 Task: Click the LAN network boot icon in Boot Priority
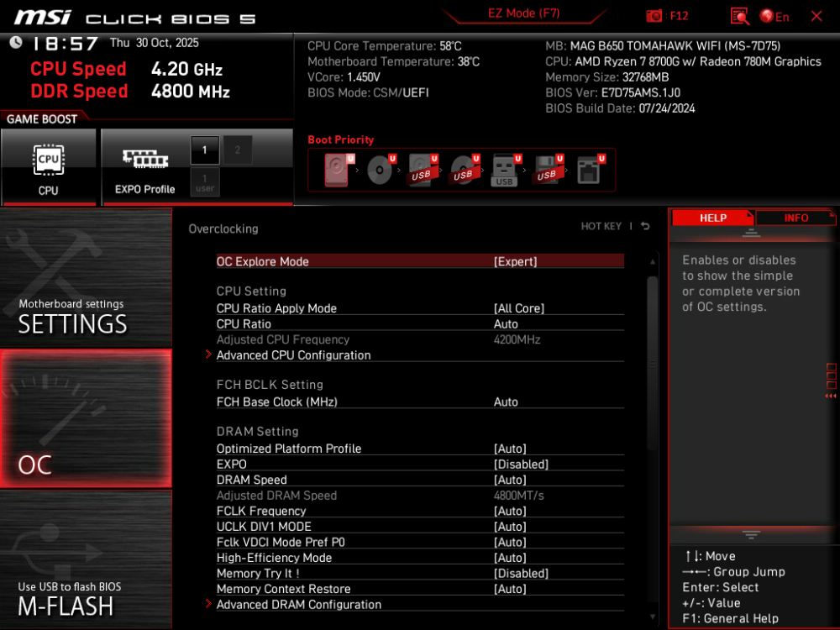coord(588,168)
